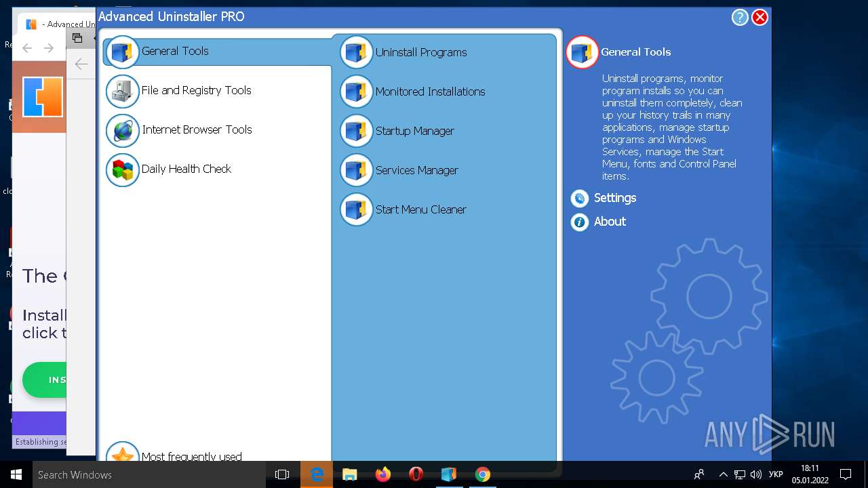Viewport: 868px width, 488px height.
Task: Open Services Manager text link
Action: click(417, 170)
